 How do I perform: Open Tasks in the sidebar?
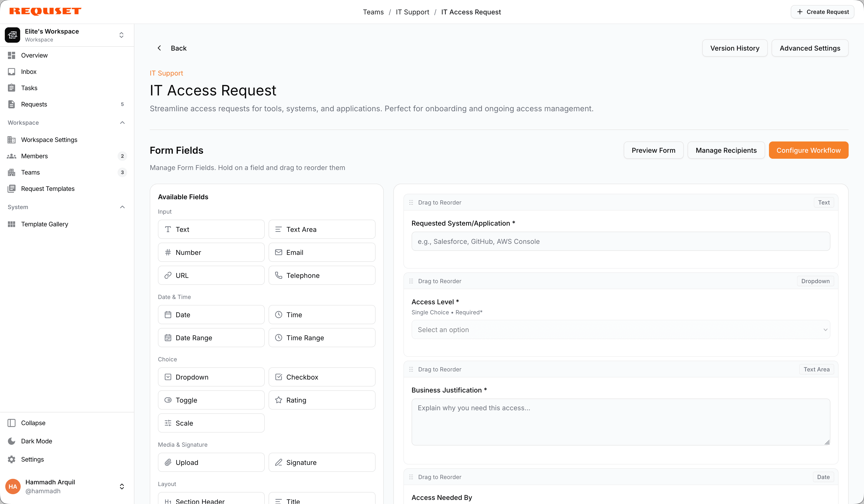29,88
